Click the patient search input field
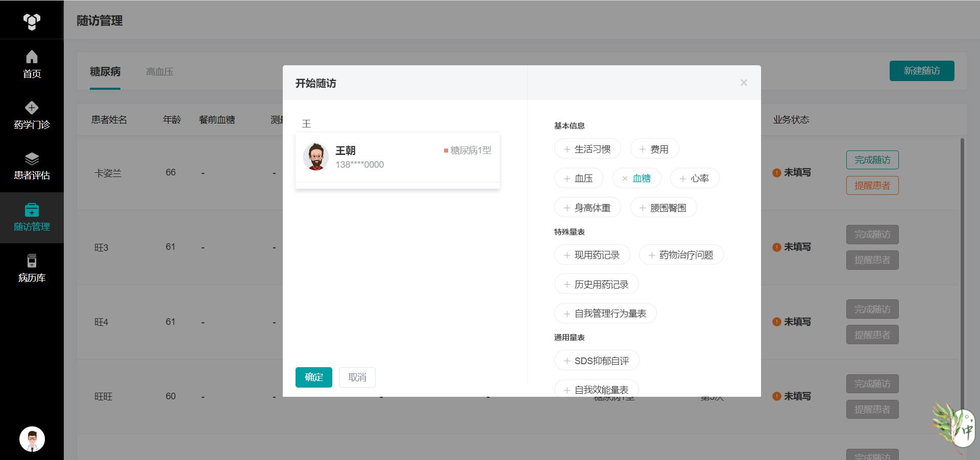The width and height of the screenshot is (980, 460). coord(397,123)
